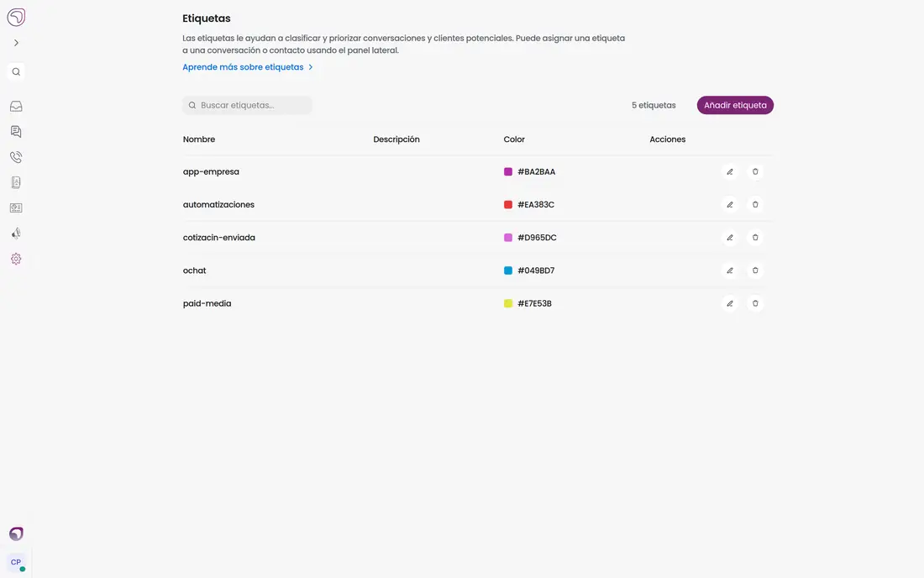Delete the cotizacin-enviada label

coord(755,238)
